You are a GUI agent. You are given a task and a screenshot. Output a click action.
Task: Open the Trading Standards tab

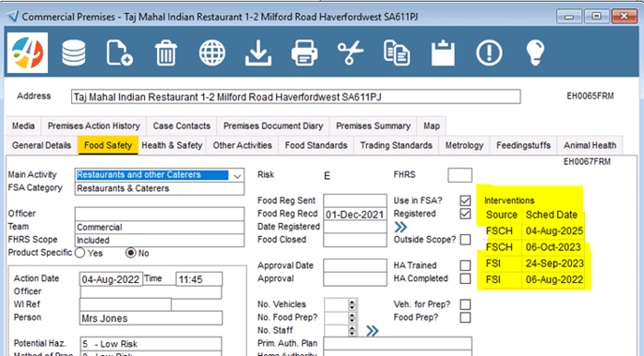pyautogui.click(x=396, y=145)
